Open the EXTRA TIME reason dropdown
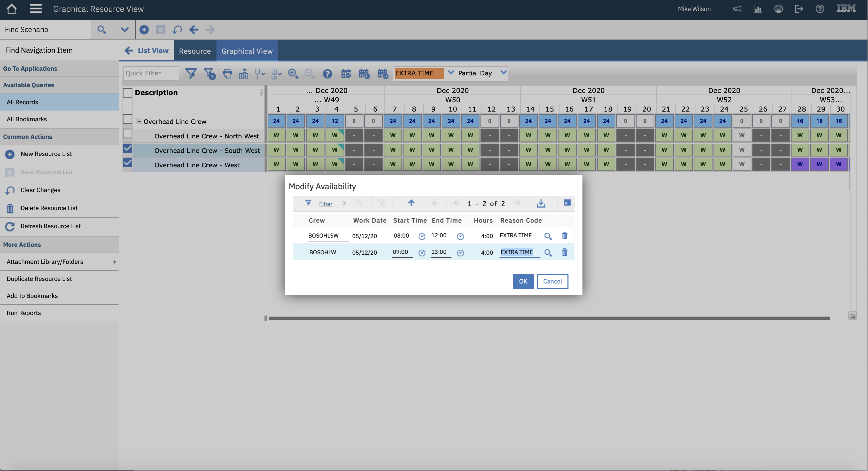The height and width of the screenshot is (471, 868). pos(451,73)
